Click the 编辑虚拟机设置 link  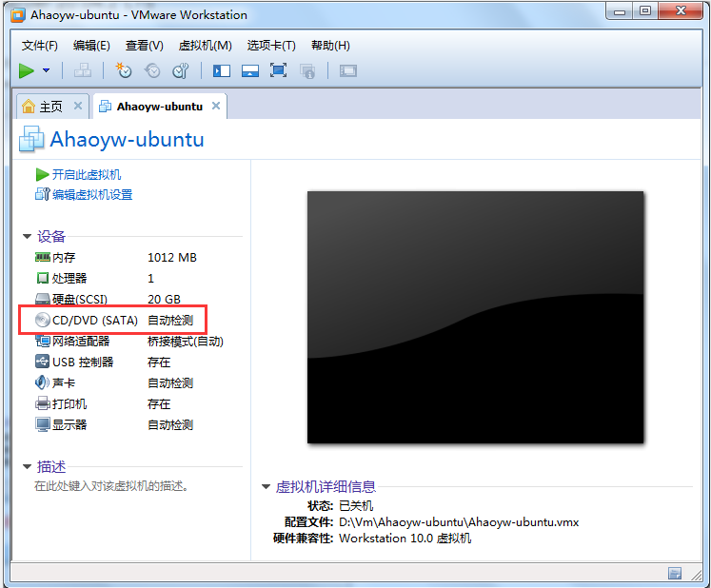(x=91, y=195)
